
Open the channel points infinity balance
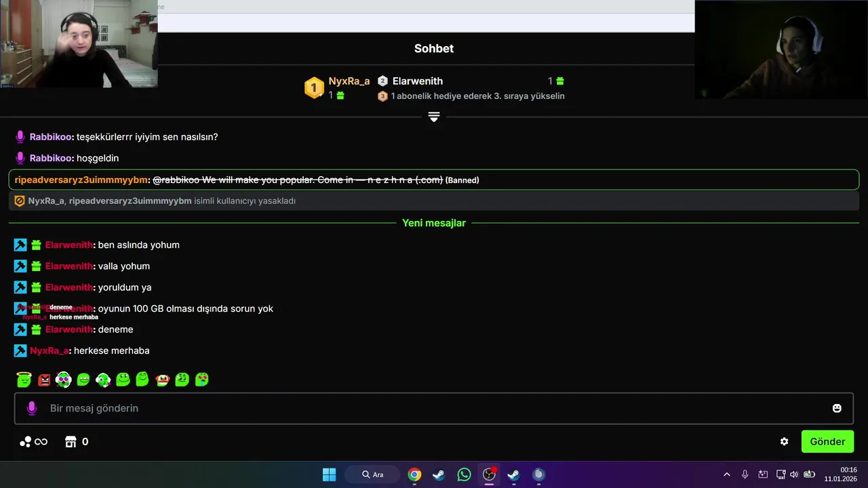pyautogui.click(x=33, y=442)
